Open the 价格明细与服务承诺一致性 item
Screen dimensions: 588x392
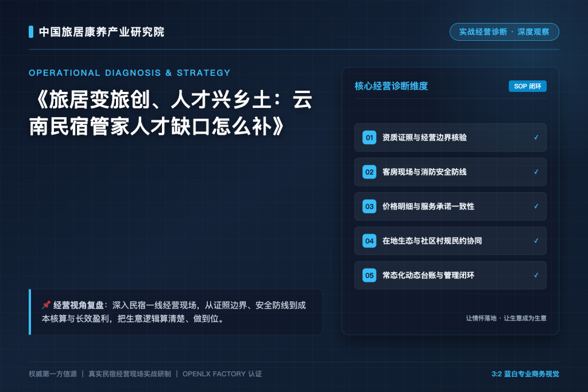click(x=450, y=207)
